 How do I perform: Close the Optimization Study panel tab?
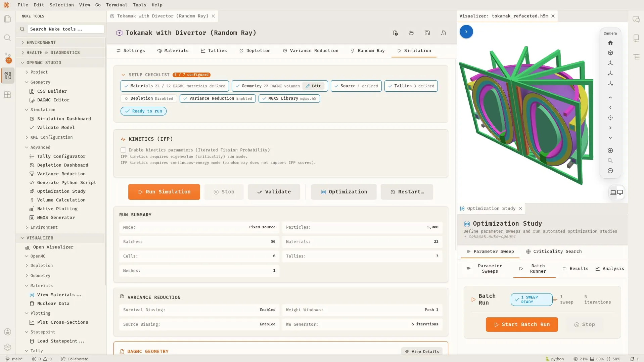[520, 209]
